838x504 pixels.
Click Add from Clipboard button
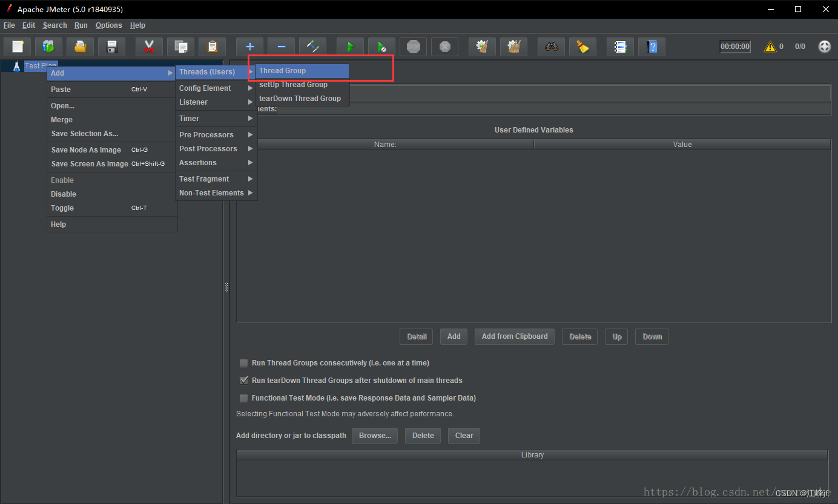point(515,337)
